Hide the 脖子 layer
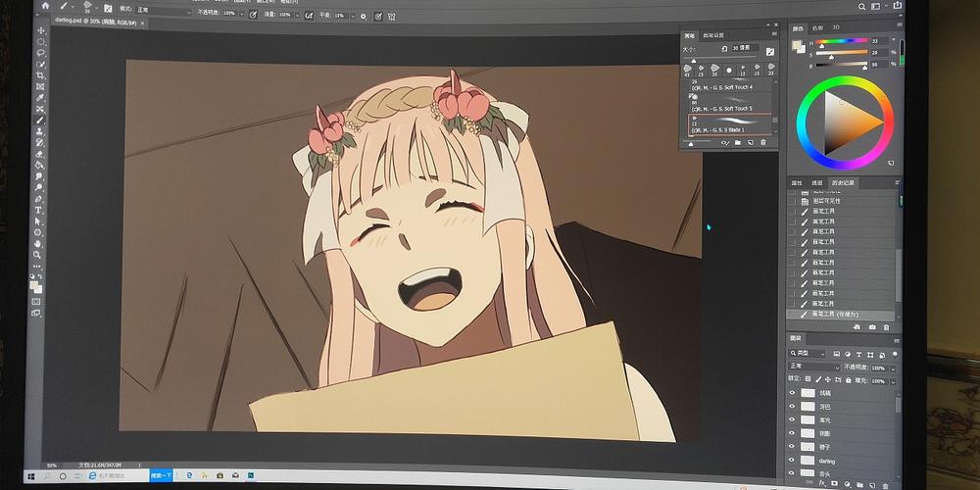This screenshot has width=980, height=490. point(792,446)
